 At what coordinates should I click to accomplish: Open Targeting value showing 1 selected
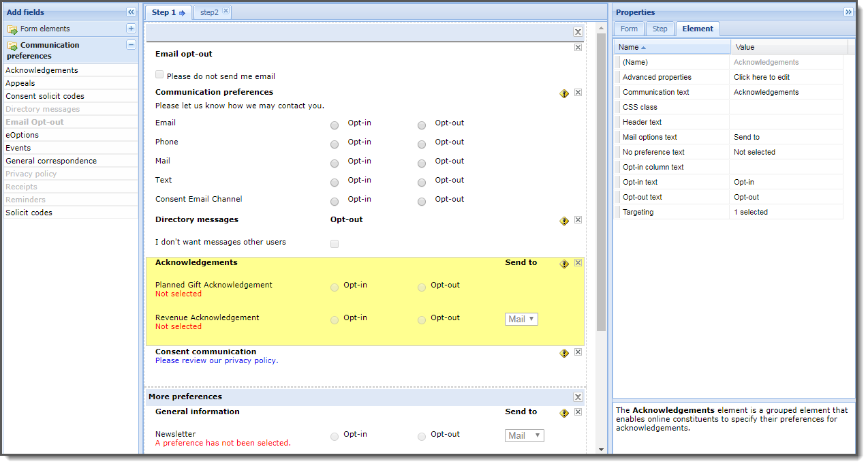pyautogui.click(x=786, y=212)
